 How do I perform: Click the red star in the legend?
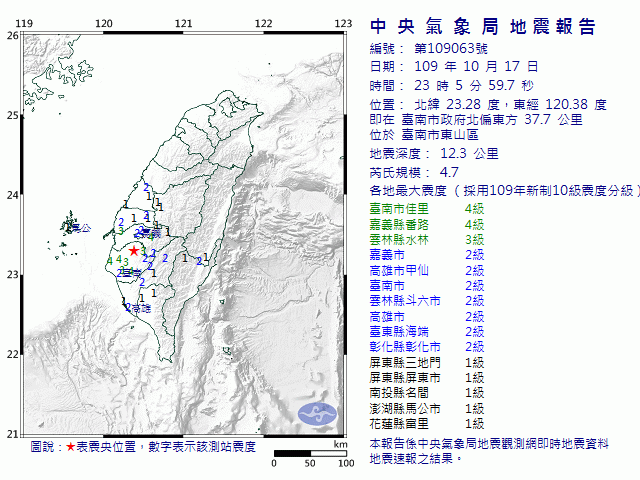pyautogui.click(x=69, y=447)
